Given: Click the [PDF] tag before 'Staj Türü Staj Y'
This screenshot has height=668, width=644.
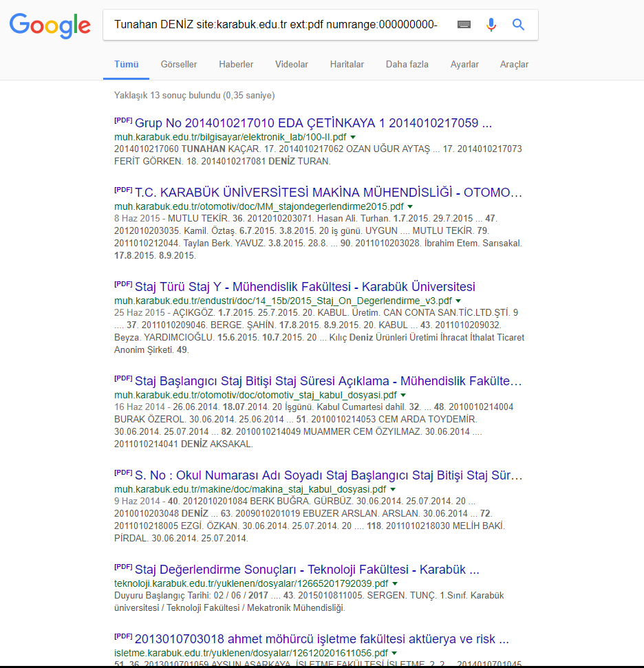Looking at the screenshot, I should pos(123,283).
